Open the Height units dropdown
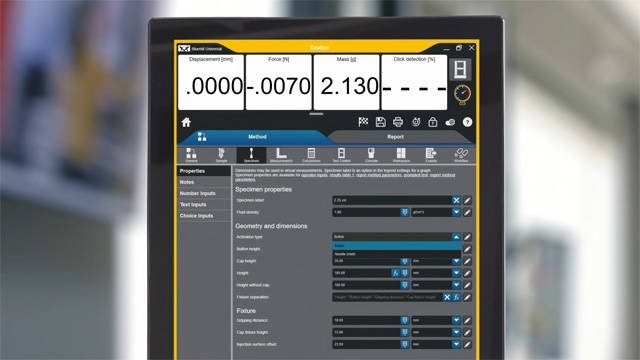 pos(456,273)
